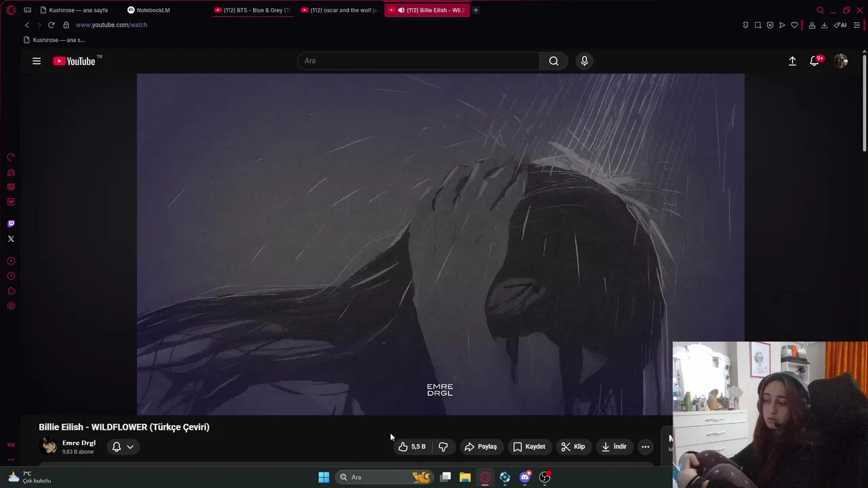Click the YouTube search input field
Image resolution: width=868 pixels, height=488 pixels.
click(x=418, y=61)
